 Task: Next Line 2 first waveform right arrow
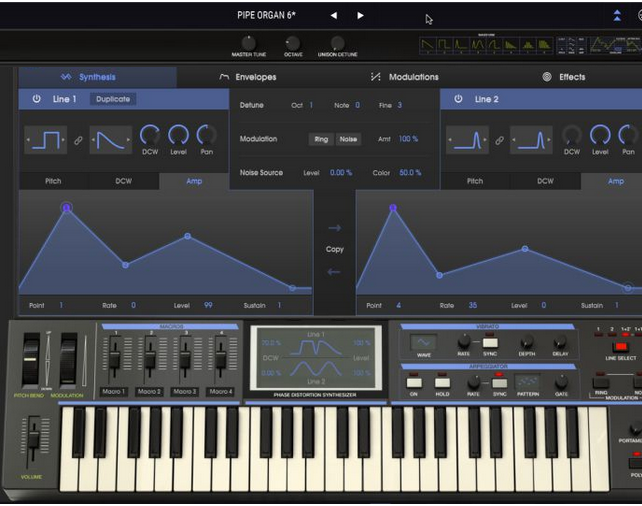[485, 140]
